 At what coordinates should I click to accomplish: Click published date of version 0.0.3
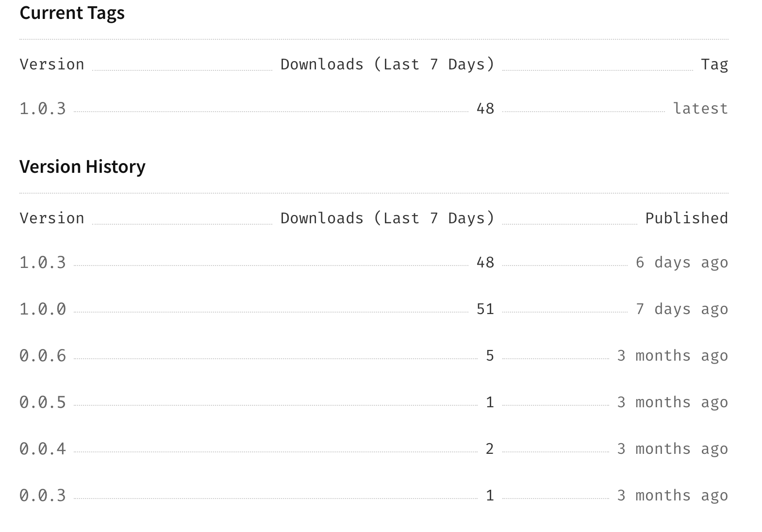[672, 495]
